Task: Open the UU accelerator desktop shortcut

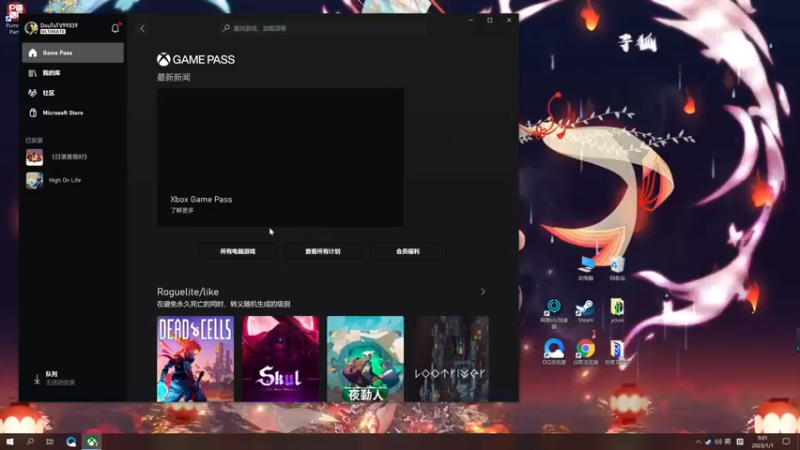Action: coord(554,313)
